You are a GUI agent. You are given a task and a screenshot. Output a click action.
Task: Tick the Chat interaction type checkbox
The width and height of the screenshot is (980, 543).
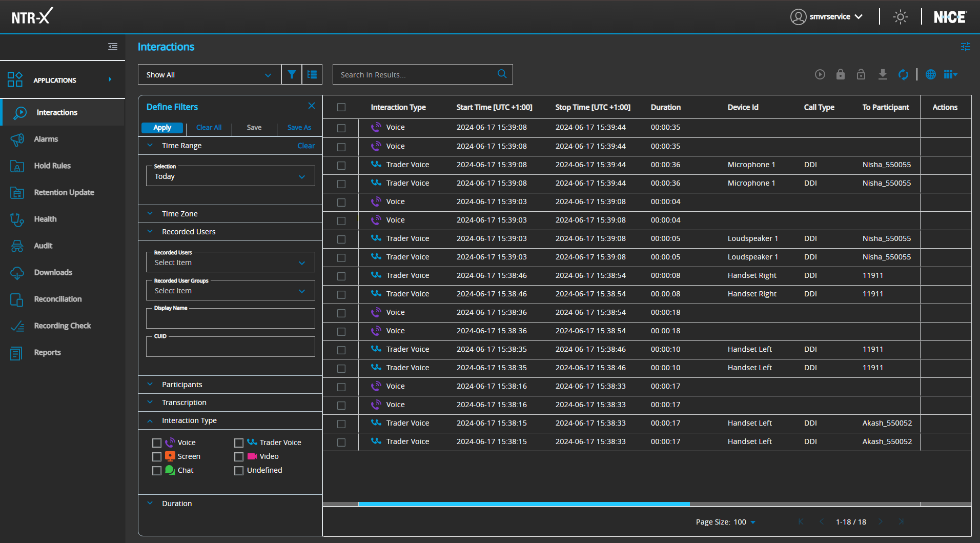click(157, 470)
